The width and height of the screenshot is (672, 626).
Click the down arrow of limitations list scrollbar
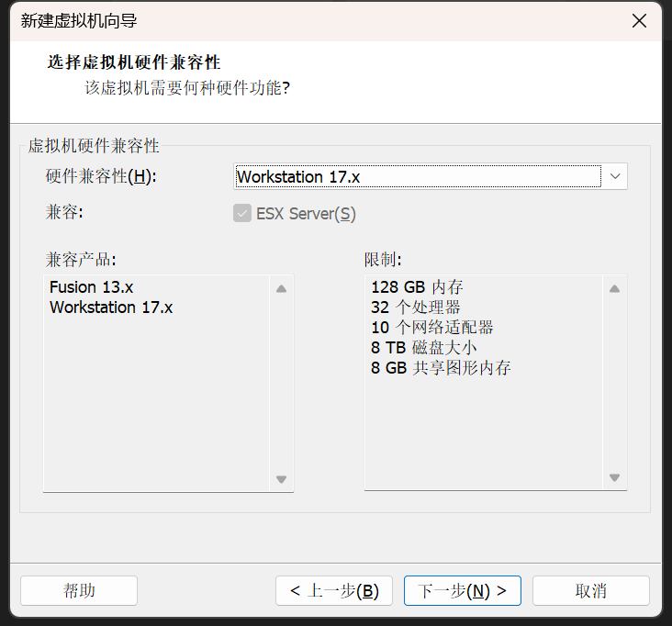pos(614,477)
